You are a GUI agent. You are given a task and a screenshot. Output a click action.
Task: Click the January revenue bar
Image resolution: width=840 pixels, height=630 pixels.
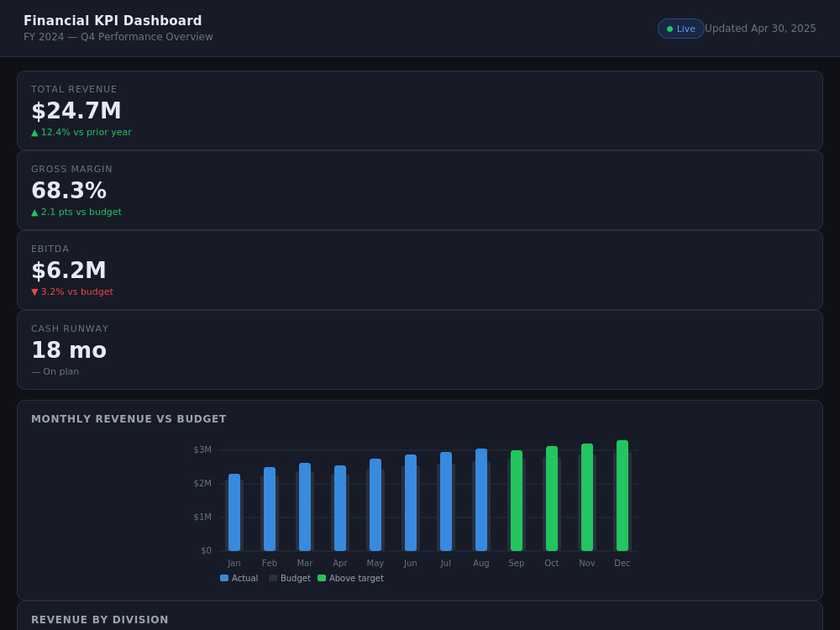pos(234,512)
